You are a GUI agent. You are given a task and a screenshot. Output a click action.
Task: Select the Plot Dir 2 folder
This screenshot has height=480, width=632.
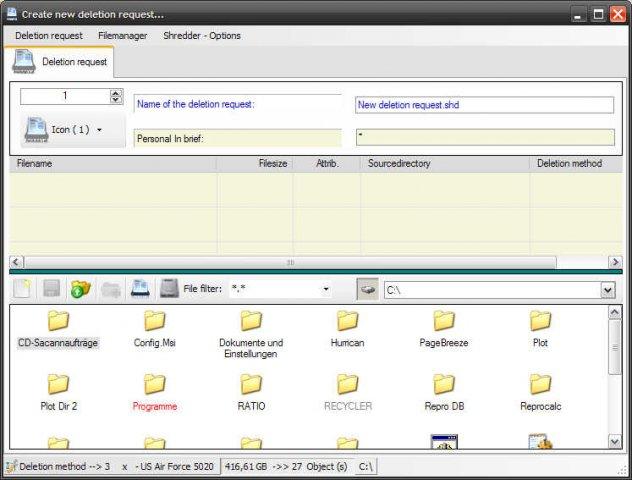pyautogui.click(x=58, y=393)
